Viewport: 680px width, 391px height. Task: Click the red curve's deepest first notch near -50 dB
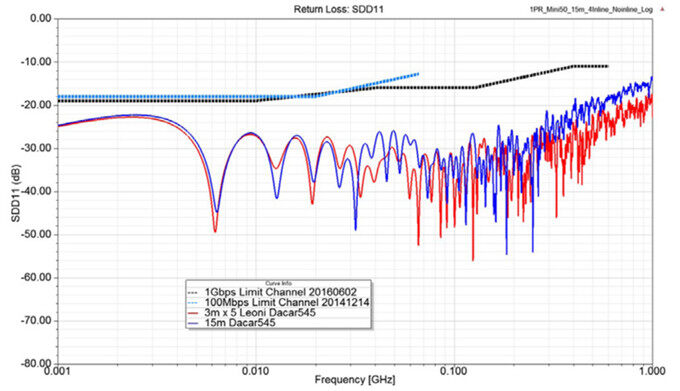pyautogui.click(x=215, y=230)
